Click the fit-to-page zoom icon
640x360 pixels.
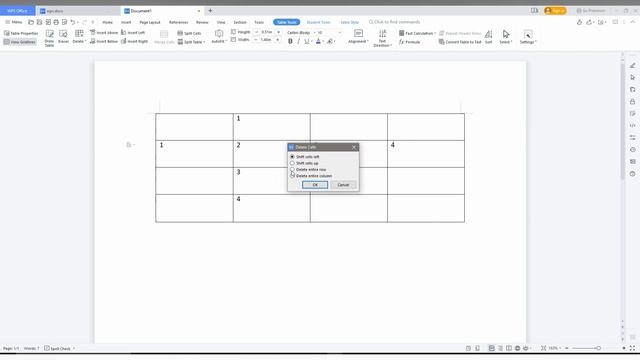click(x=543, y=348)
